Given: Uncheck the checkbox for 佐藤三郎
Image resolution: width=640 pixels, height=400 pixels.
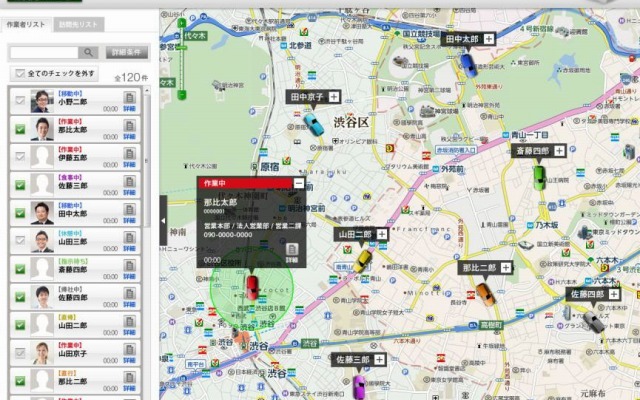Looking at the screenshot, I should pos(20,185).
